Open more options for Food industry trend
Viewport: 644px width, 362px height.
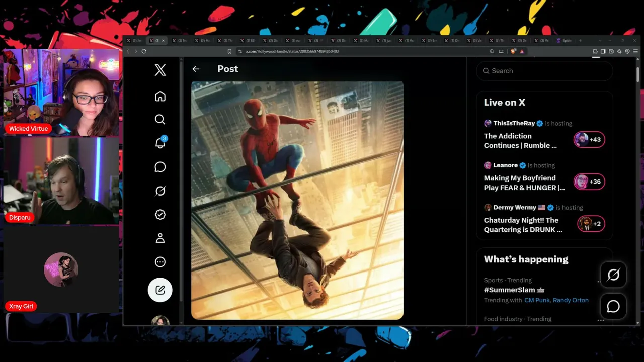(x=601, y=320)
